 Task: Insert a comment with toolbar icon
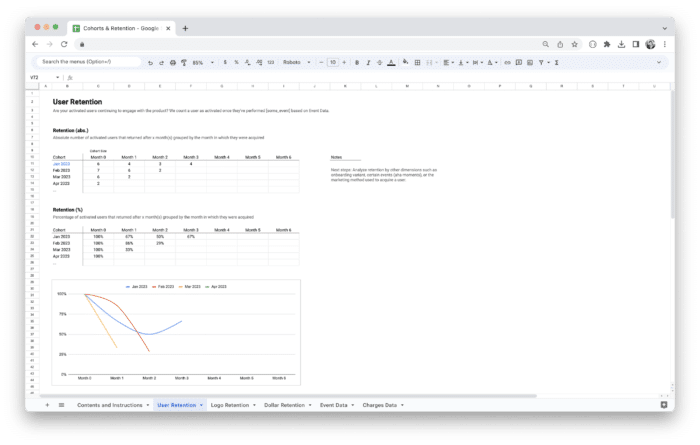(x=519, y=62)
